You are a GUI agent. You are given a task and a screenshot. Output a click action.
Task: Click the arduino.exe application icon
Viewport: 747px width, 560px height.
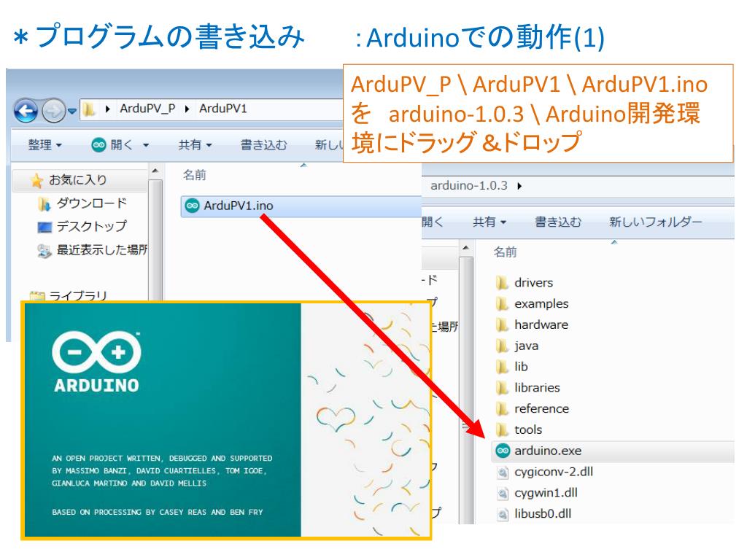(x=503, y=451)
